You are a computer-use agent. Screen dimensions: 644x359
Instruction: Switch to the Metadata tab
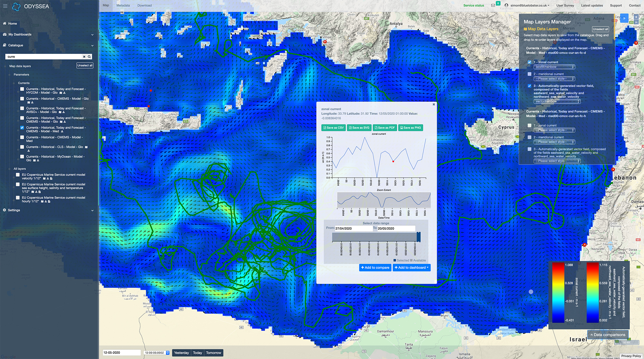[x=123, y=5]
